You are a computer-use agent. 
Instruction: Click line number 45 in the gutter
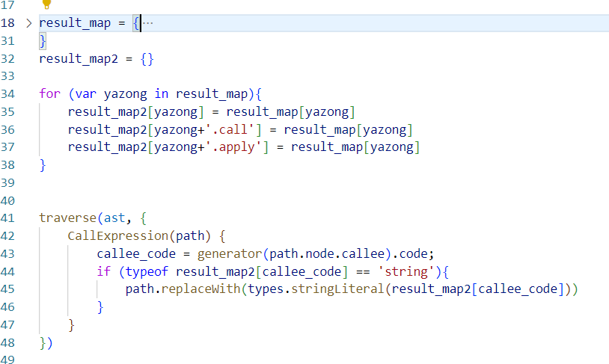(7, 289)
